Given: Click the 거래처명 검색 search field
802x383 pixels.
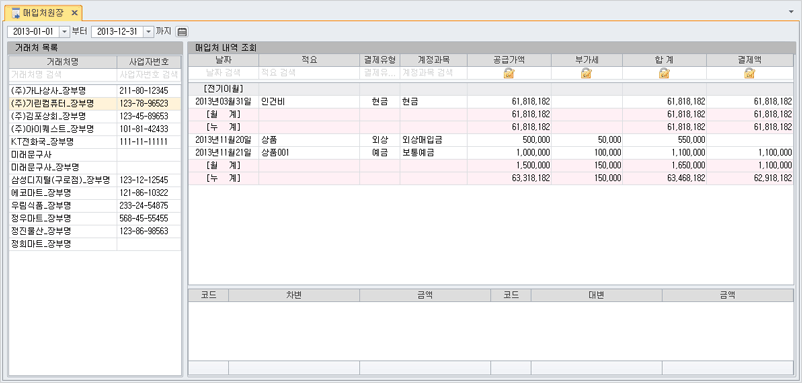Looking at the screenshot, I should (62, 74).
